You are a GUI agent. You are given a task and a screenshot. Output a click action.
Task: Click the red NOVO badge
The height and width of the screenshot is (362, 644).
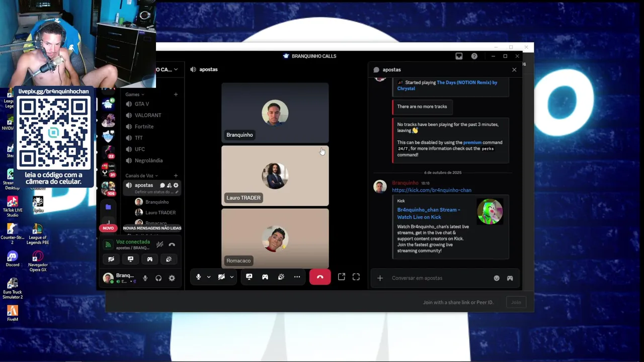pos(108,228)
